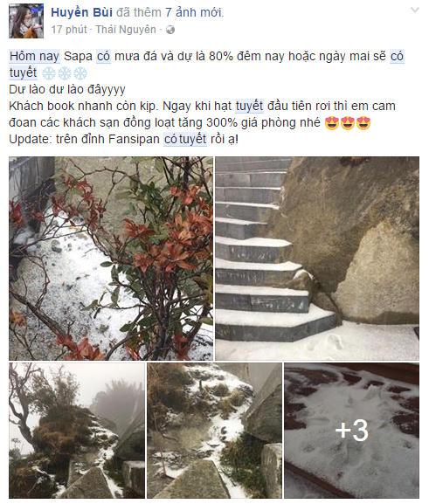The width and height of the screenshot is (429, 504).
Task: Click the public globe privacy icon
Action: 170,30
